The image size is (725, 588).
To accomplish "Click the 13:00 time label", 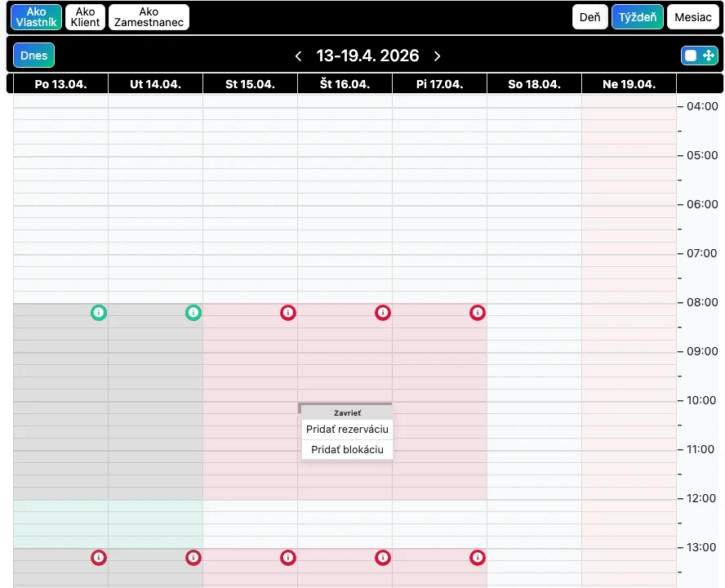I will (x=702, y=548).
